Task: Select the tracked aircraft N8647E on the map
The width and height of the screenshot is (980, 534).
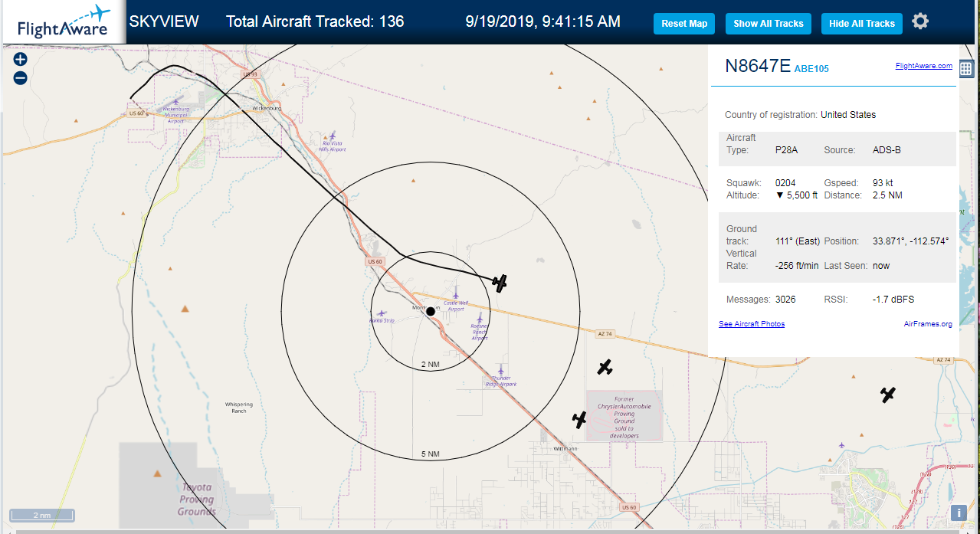Action: (x=500, y=283)
